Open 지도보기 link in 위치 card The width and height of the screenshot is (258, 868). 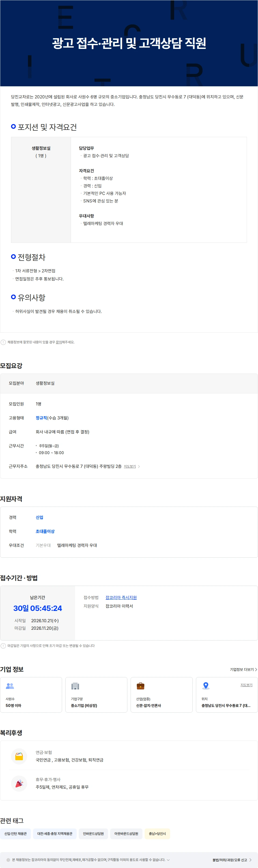(x=246, y=685)
